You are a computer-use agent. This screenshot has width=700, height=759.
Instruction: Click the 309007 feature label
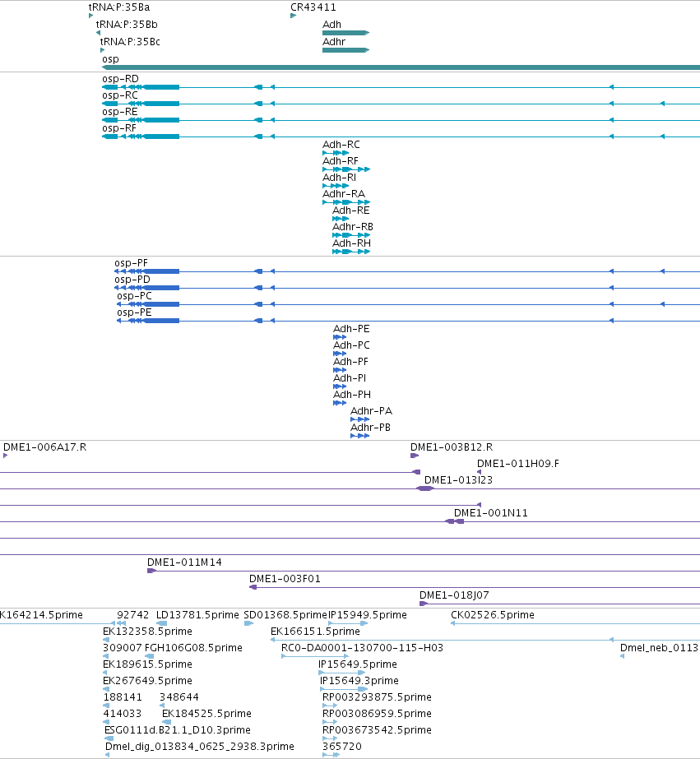[123, 648]
